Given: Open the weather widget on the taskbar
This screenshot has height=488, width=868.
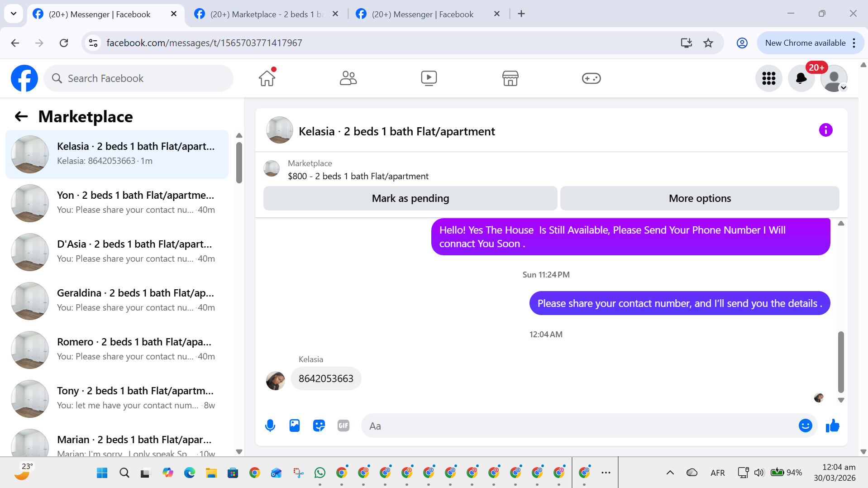Looking at the screenshot, I should 24,472.
